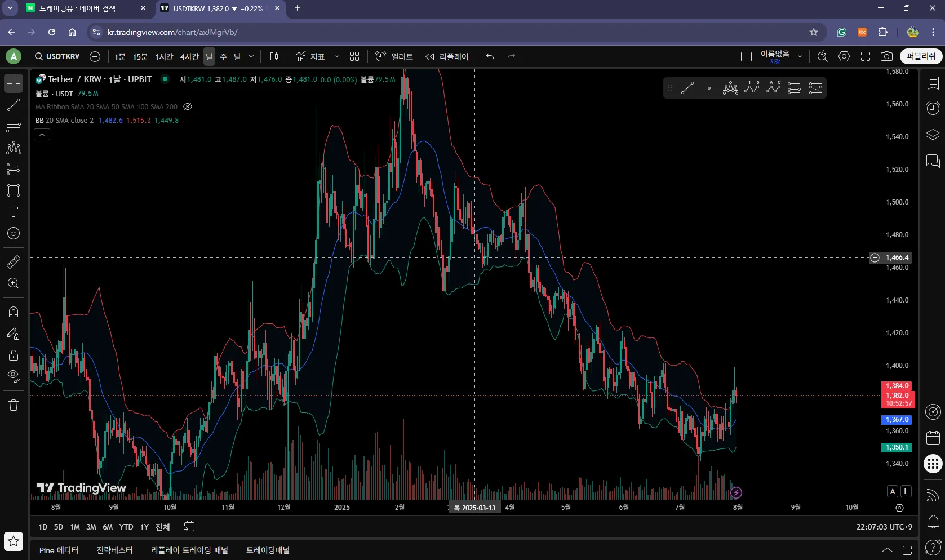945x560 pixels.
Task: Toggle MA Ribbon indicator visibility eye
Action: coord(188,106)
